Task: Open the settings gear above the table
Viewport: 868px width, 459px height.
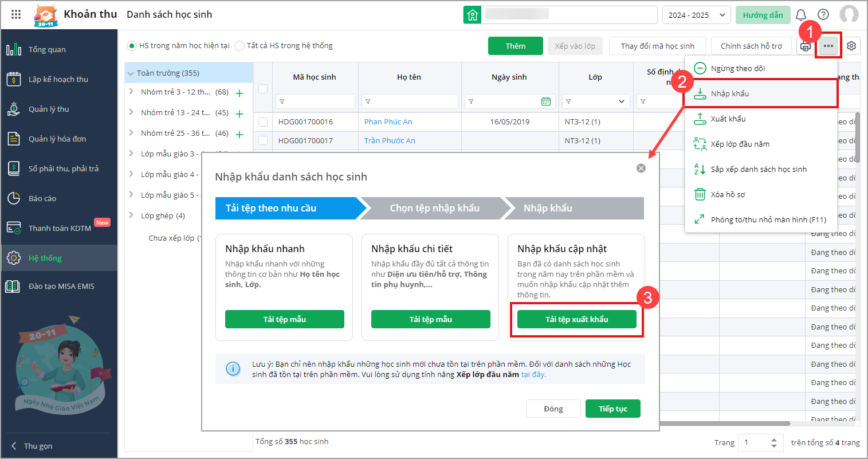Action: tap(851, 46)
